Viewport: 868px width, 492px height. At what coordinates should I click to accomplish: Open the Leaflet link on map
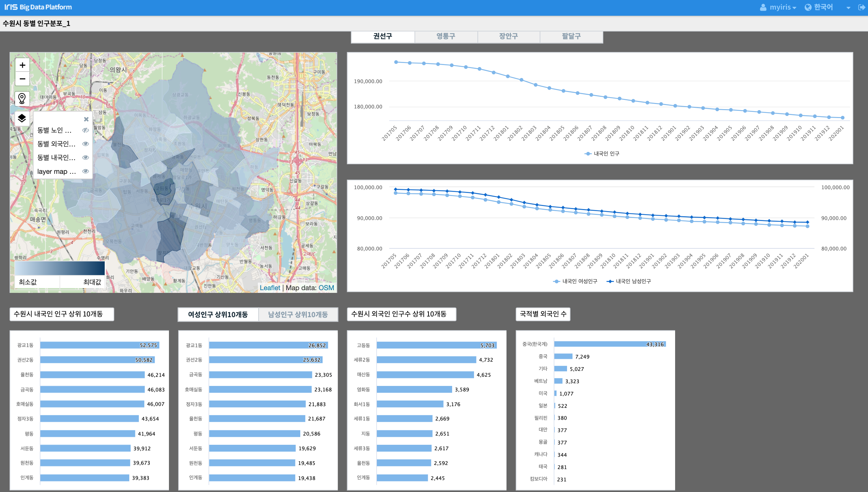[x=270, y=288]
